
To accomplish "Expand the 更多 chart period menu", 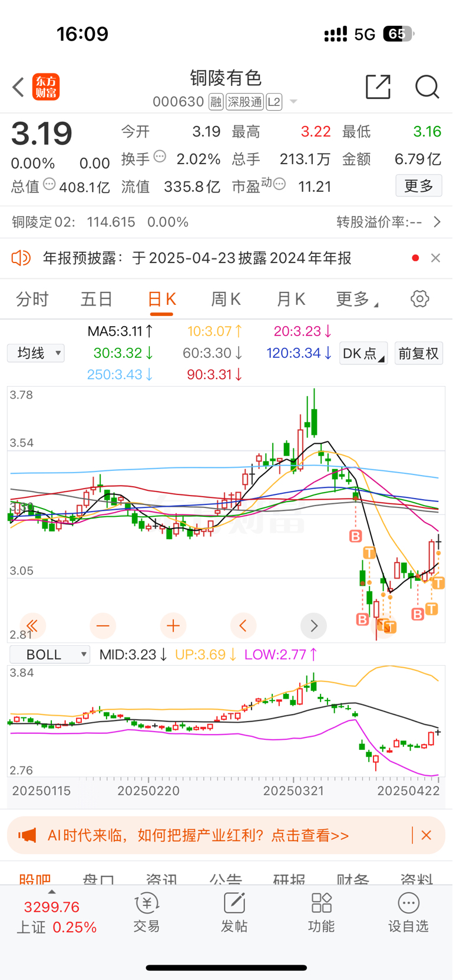I will [357, 299].
